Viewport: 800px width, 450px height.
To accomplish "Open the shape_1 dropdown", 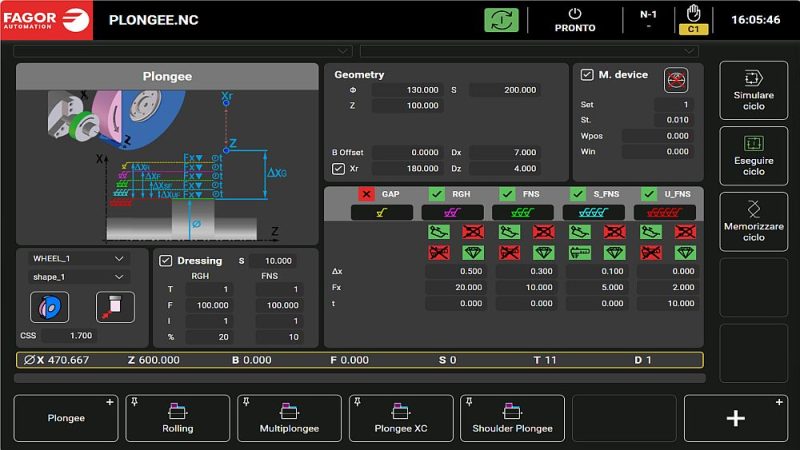I will coord(78,277).
